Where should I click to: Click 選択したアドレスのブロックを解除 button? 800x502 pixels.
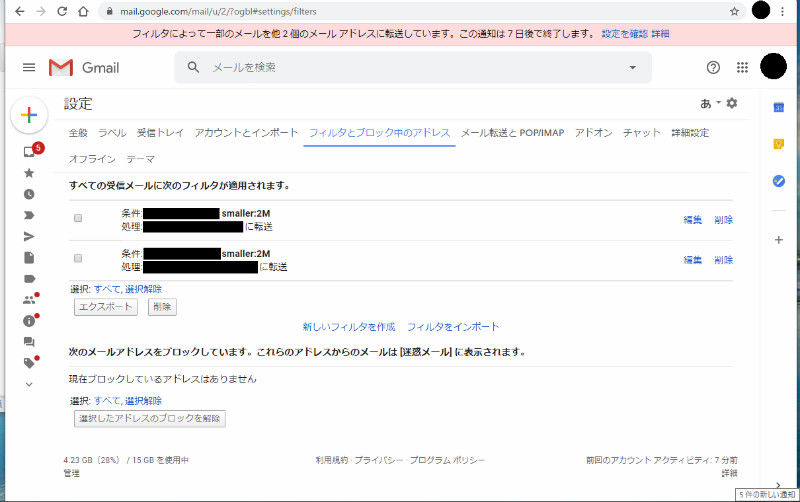point(149,418)
